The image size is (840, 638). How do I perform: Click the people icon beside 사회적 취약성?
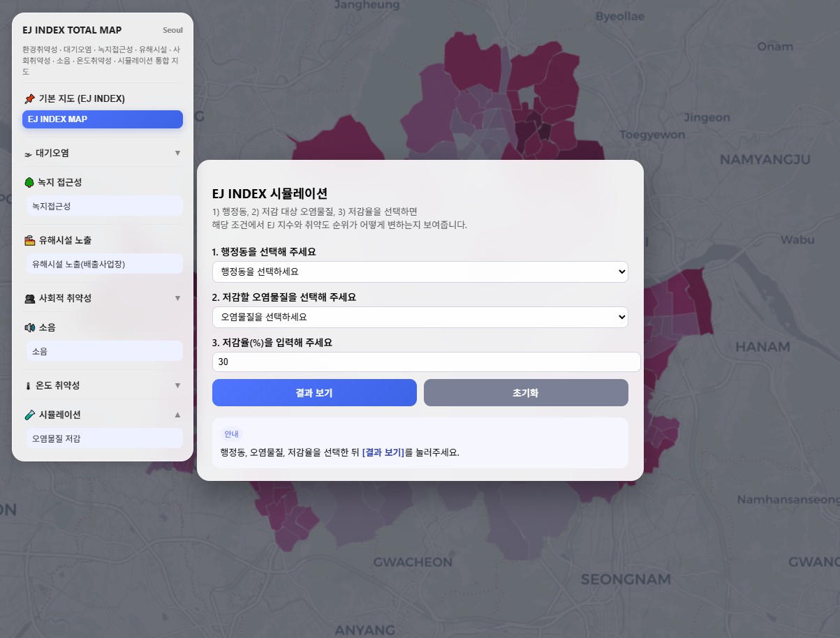(29, 299)
